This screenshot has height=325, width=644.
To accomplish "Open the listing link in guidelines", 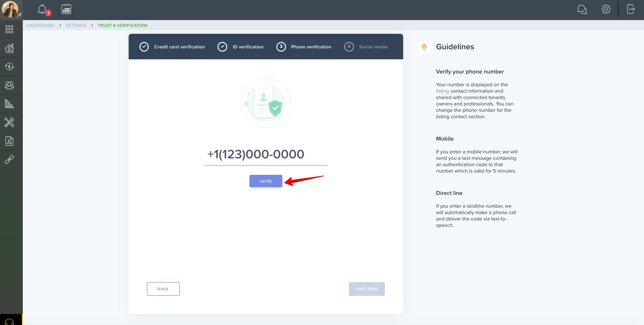I will [x=442, y=91].
